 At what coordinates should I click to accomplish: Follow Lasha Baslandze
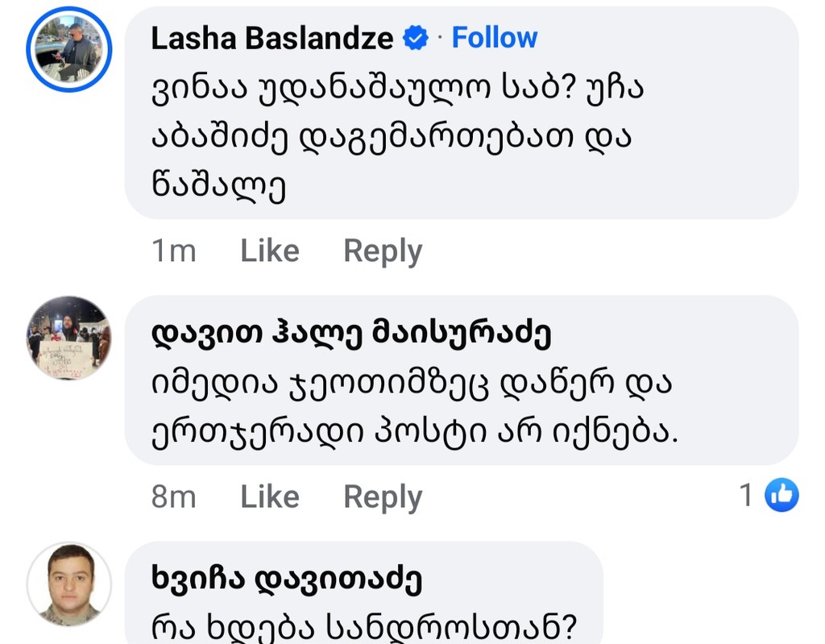tap(494, 38)
